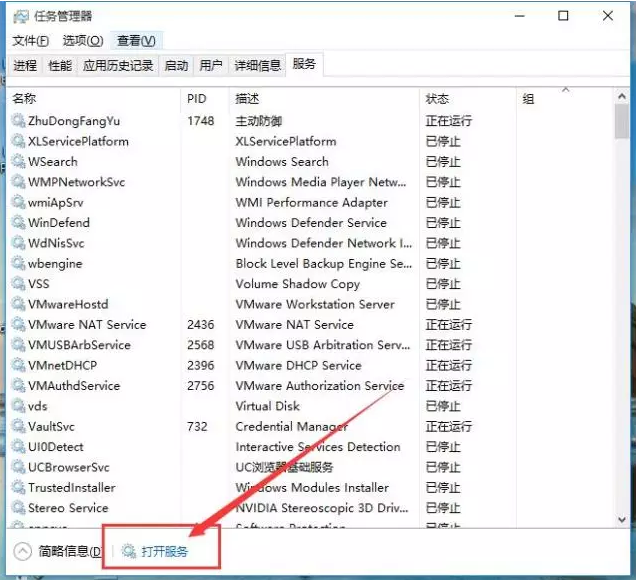Switch to the 进程 tab
The height and width of the screenshot is (580, 636).
pos(25,65)
